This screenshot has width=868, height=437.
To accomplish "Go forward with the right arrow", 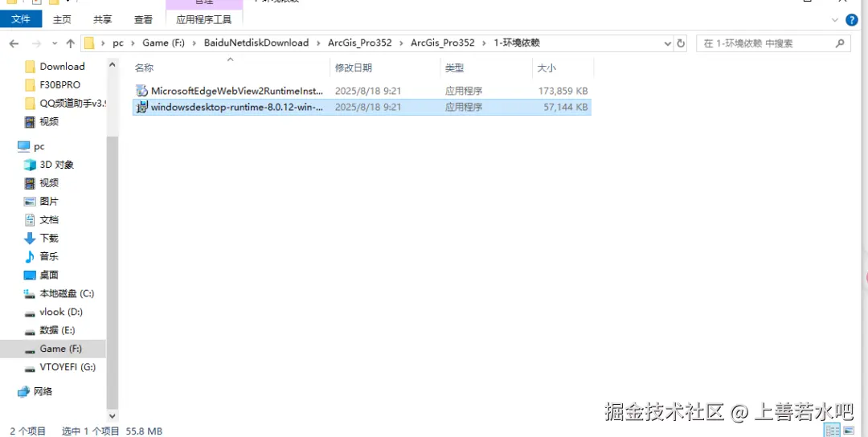I will point(36,43).
